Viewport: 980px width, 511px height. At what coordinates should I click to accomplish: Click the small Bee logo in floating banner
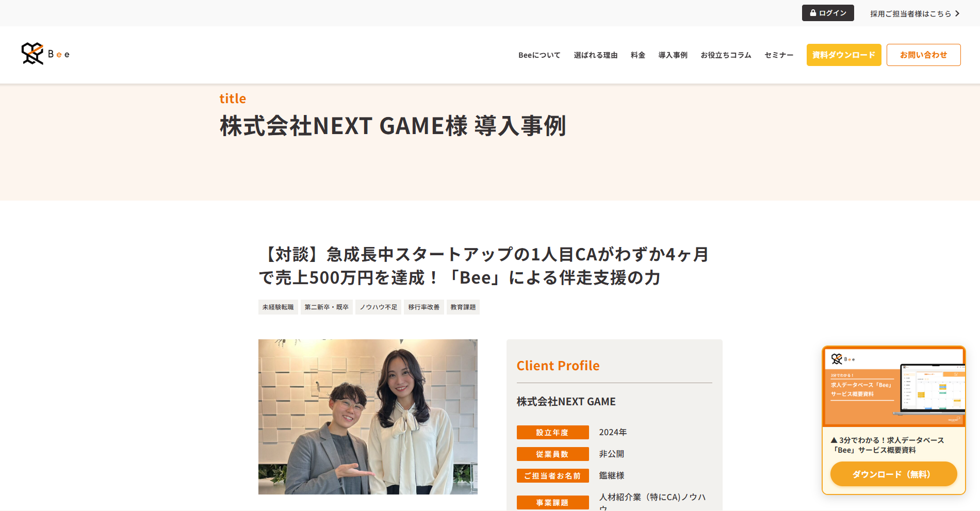coord(842,359)
